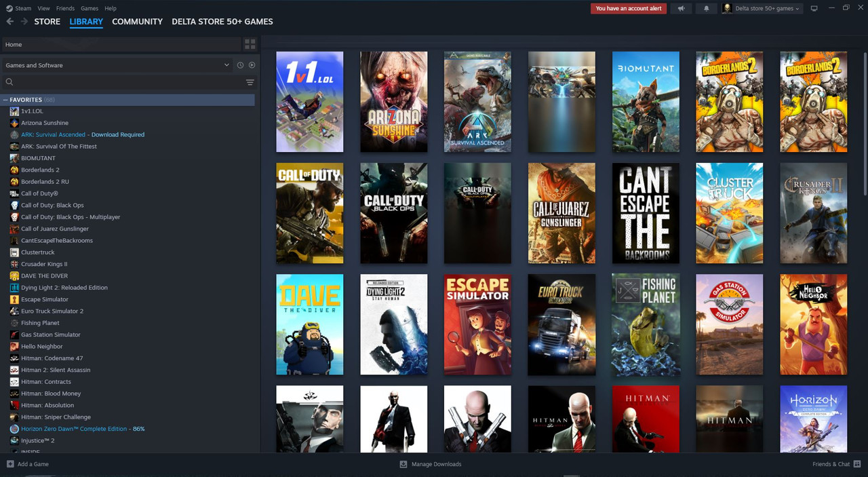This screenshot has height=477, width=868.
Task: Collapse the FAVORITES category
Action: (5, 100)
